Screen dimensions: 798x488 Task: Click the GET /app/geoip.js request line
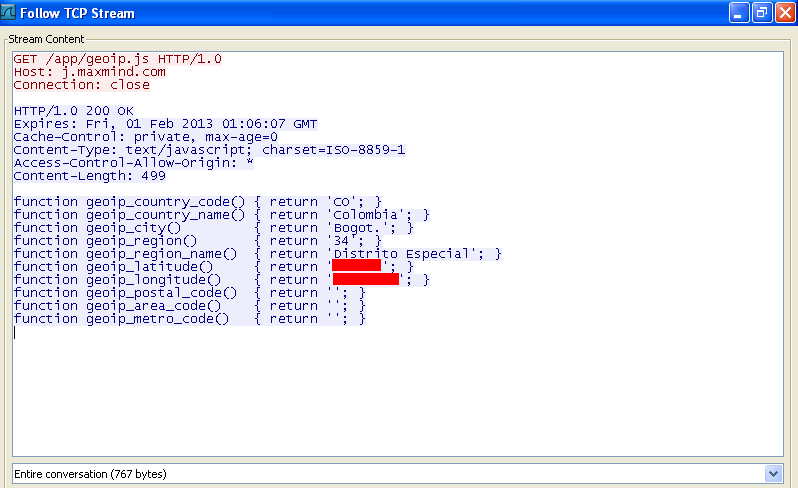[117, 59]
